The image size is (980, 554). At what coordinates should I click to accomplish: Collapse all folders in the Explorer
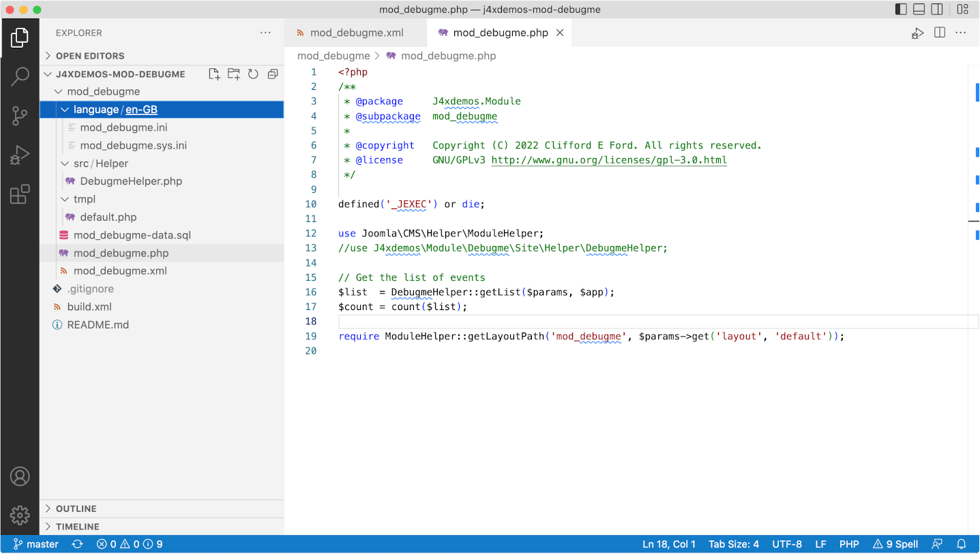click(x=272, y=74)
